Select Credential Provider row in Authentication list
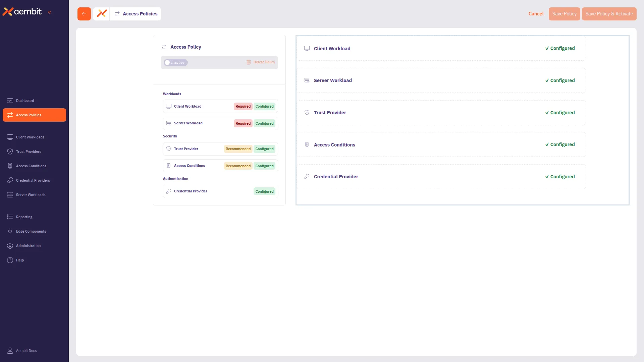This screenshot has height=362, width=644. click(x=220, y=191)
